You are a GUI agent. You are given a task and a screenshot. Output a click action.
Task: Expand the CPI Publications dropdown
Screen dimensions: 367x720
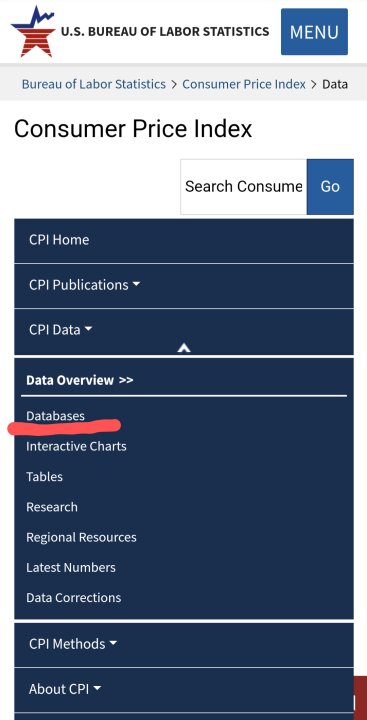[184, 285]
